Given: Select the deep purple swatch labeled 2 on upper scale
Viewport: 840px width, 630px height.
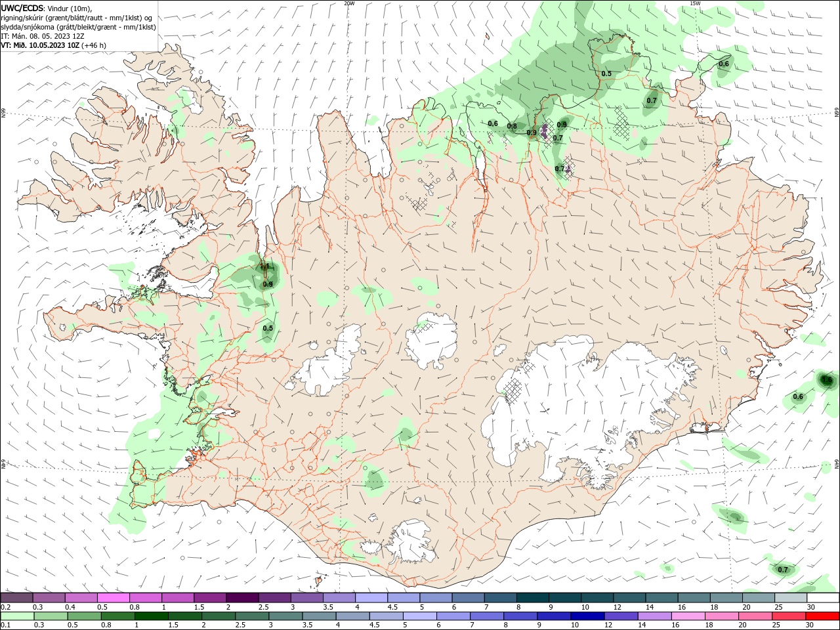Looking at the screenshot, I should point(243,598).
